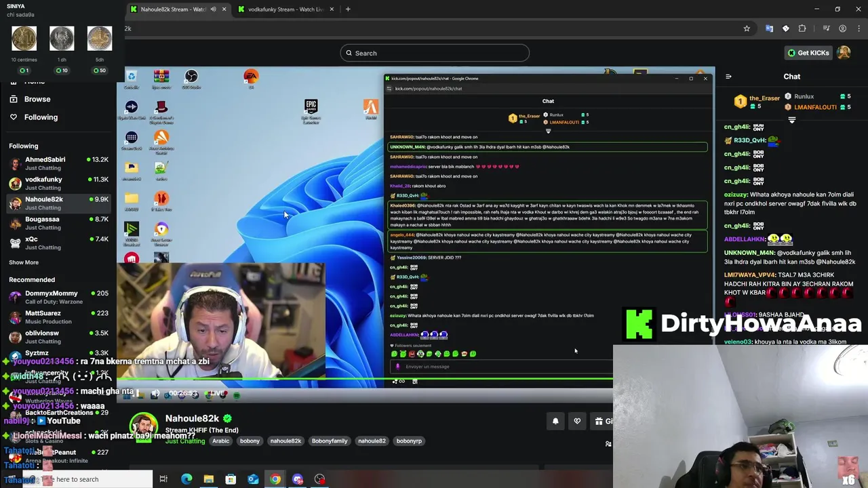
Task: Open Microsoft Store from the taskbar
Action: 231,479
